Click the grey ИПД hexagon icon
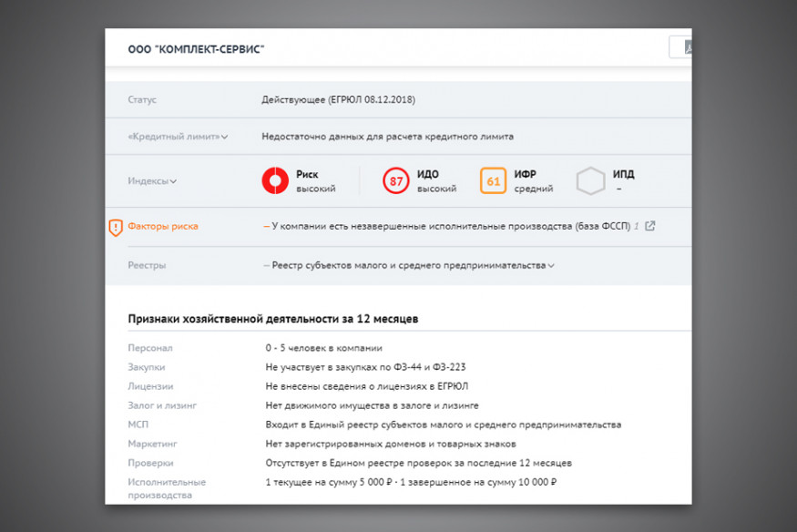The height and width of the screenshot is (532, 797). 590,181
